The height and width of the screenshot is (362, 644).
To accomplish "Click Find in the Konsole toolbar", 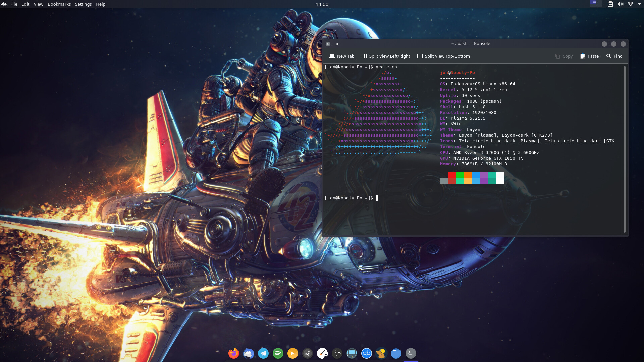I will coord(614,56).
